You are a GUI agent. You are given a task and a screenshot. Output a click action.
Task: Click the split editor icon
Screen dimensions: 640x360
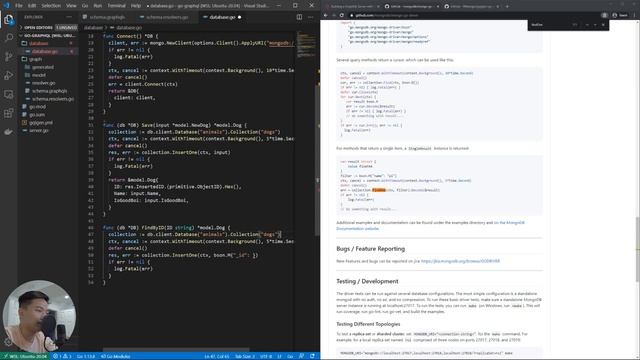click(x=299, y=17)
